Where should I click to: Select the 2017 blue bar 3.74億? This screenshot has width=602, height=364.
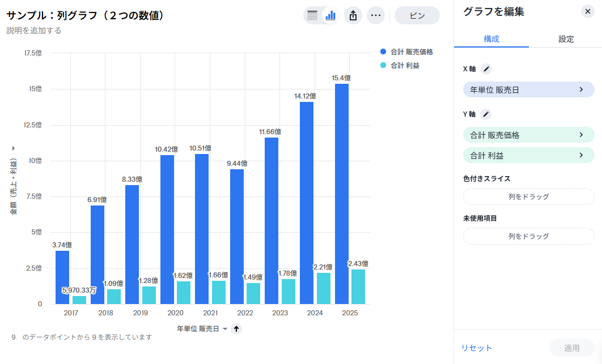tap(62, 277)
